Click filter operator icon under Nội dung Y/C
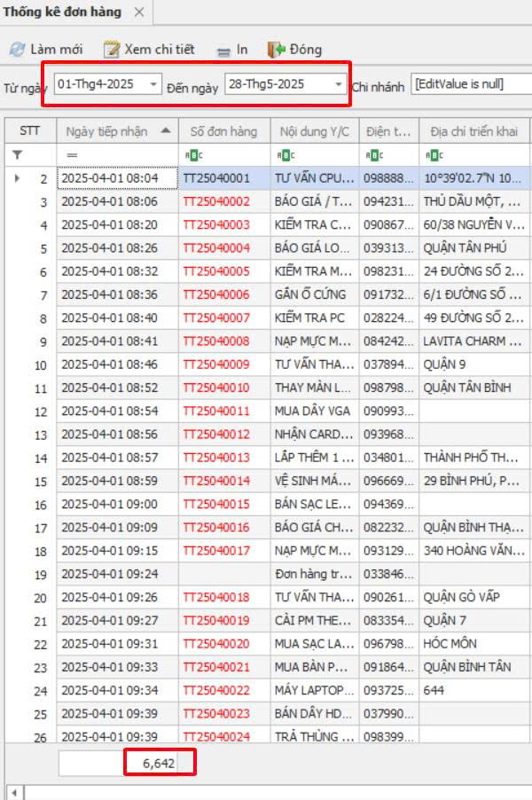The image size is (532, 800). 285,154
